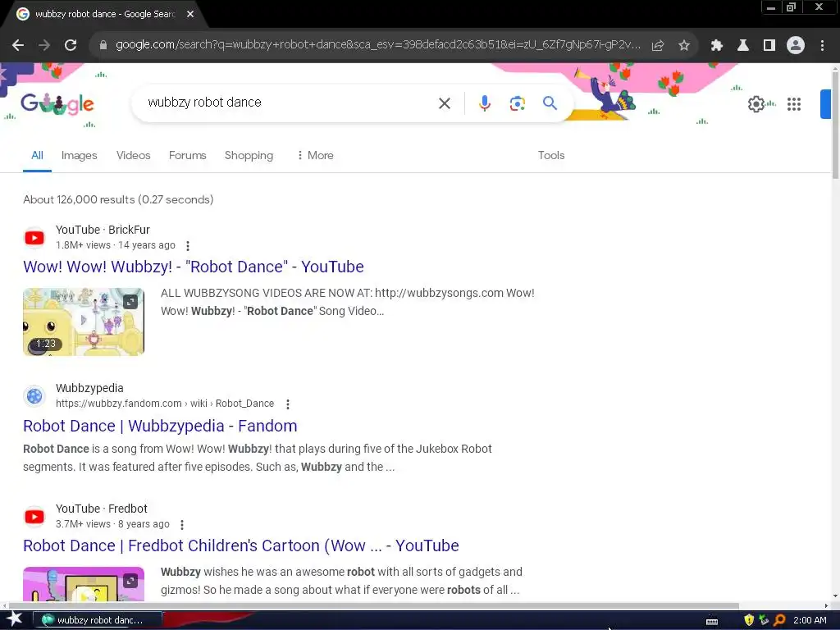Start search by voice microphone
The height and width of the screenshot is (630, 840).
click(484, 103)
